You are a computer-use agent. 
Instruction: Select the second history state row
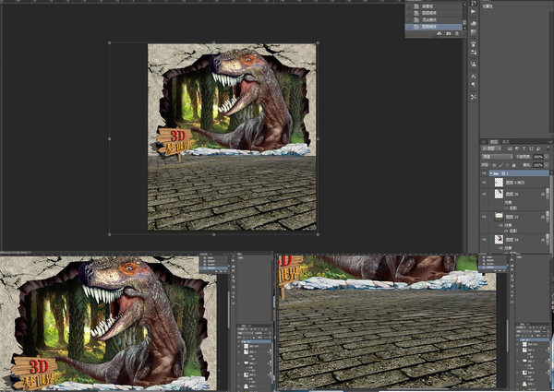point(434,13)
